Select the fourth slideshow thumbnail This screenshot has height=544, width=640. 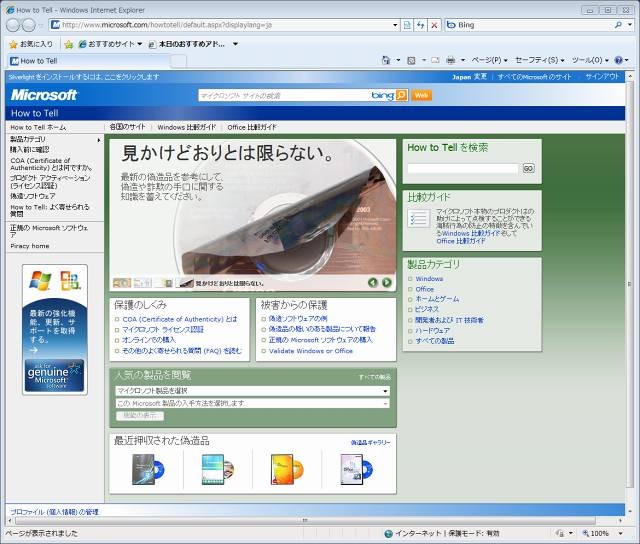click(x=184, y=282)
